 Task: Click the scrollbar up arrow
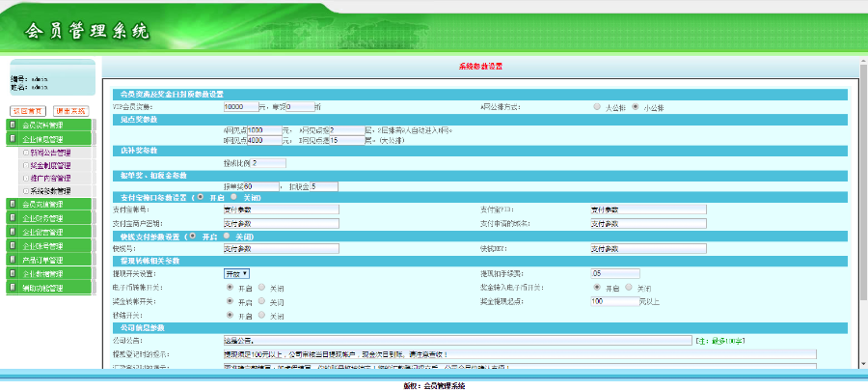[x=863, y=61]
